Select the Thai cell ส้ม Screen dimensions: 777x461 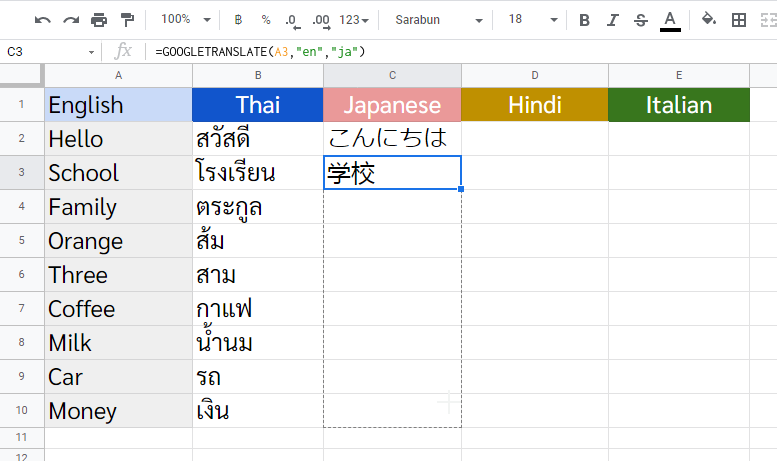click(258, 240)
